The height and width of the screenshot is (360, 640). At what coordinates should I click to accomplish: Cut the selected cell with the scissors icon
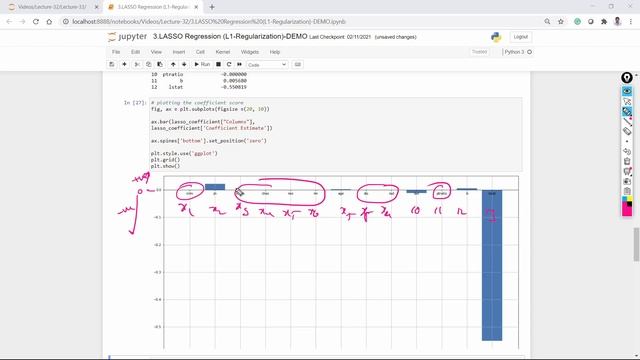click(x=137, y=64)
